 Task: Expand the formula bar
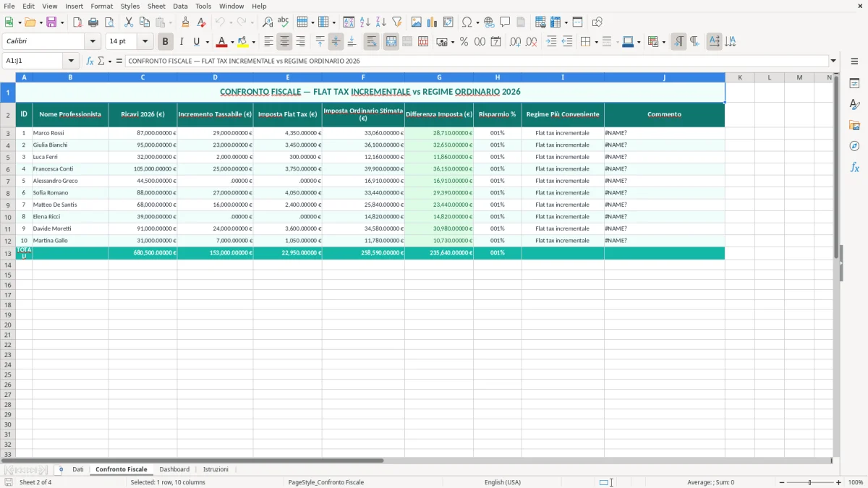pos(833,61)
